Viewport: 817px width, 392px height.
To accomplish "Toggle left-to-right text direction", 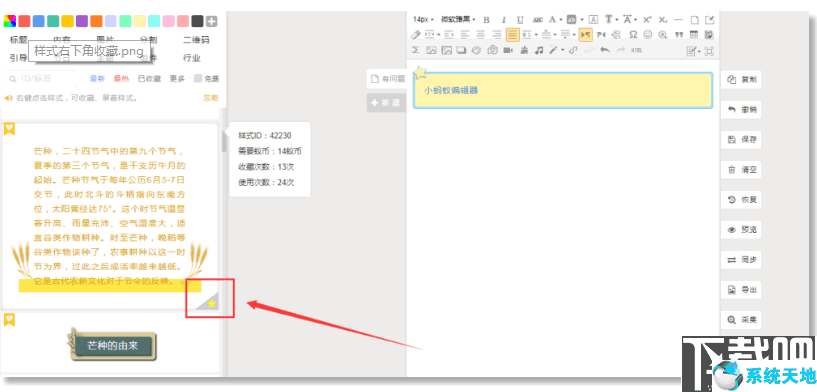I will (586, 35).
